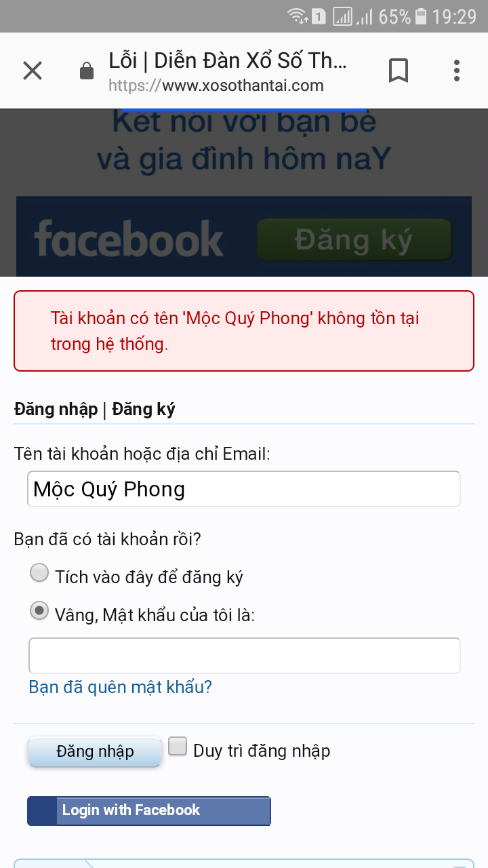Image resolution: width=488 pixels, height=868 pixels.
Task: Enable the 'Duy trì đăng nhập' checkbox
Action: [178, 747]
